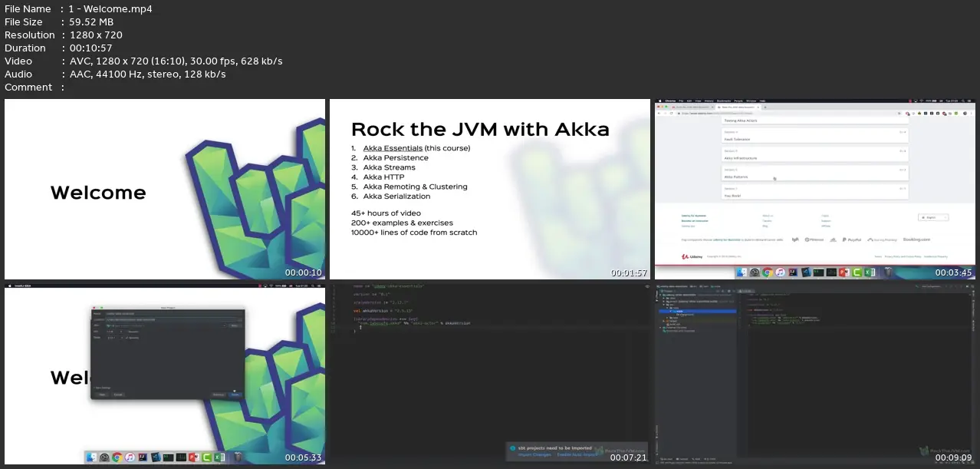Open PowerPoint in the 00:03:45 frame dock
The width and height of the screenshot is (980, 469).
click(844, 272)
